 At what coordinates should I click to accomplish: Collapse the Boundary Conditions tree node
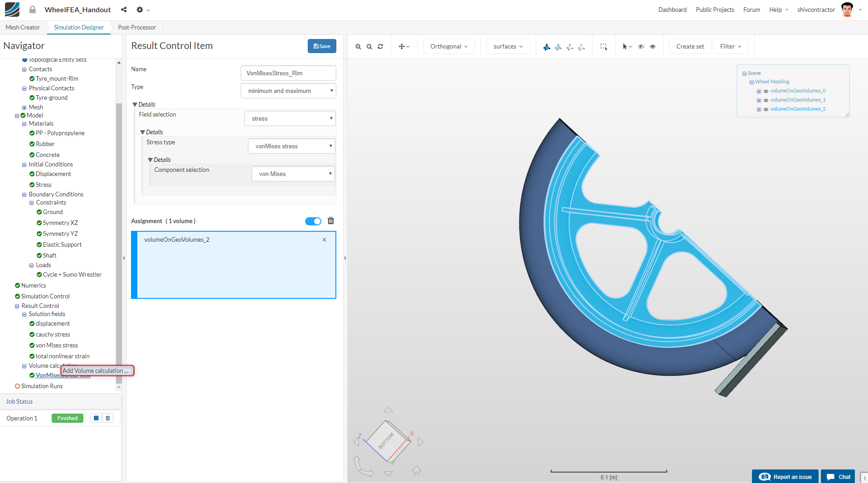click(x=24, y=195)
